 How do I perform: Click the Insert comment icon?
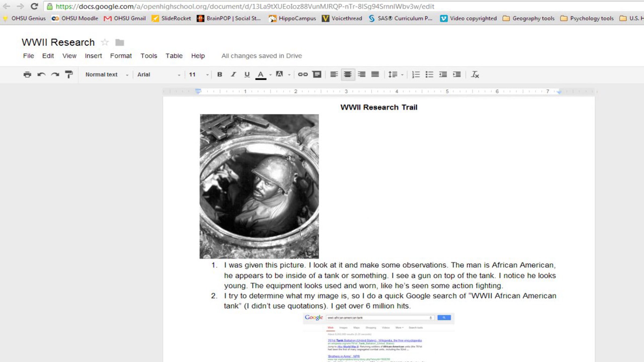pyautogui.click(x=317, y=75)
